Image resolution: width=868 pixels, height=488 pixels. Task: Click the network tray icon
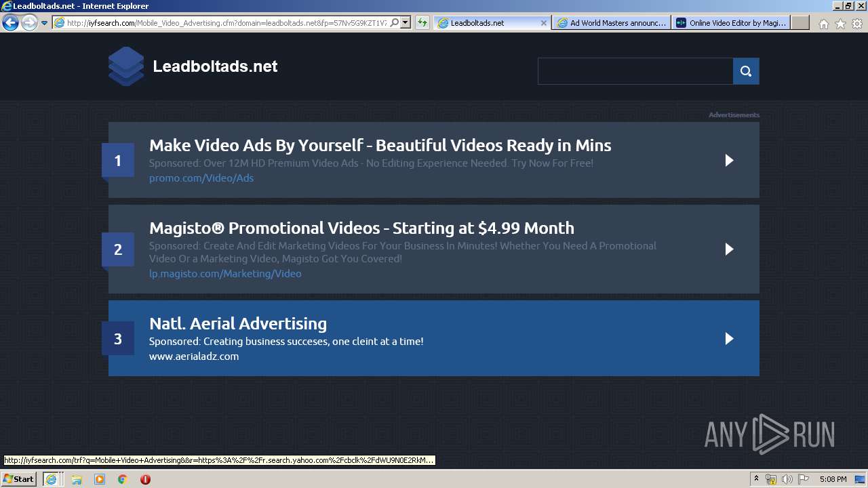pyautogui.click(x=771, y=479)
